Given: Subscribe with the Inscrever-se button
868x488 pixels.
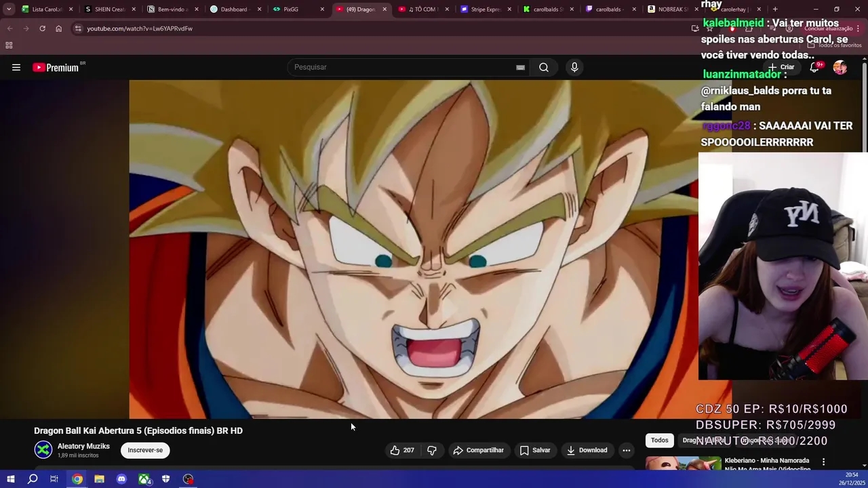Looking at the screenshot, I should (145, 450).
